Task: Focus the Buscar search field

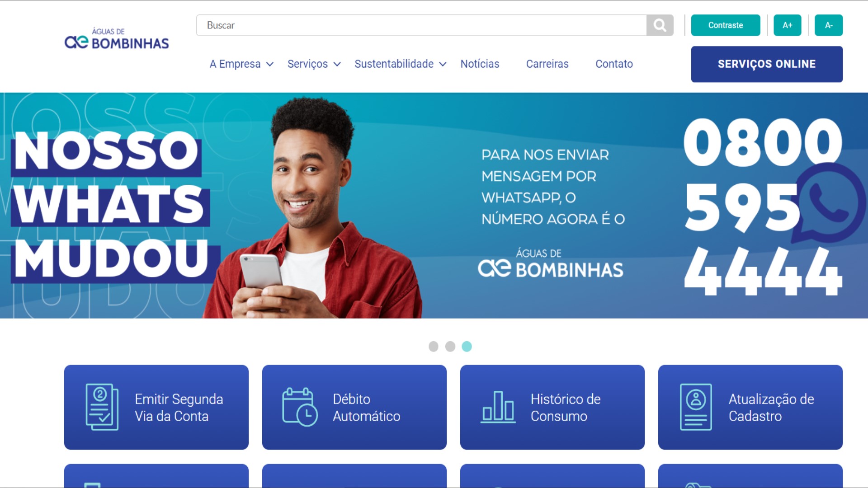Action: [x=421, y=25]
